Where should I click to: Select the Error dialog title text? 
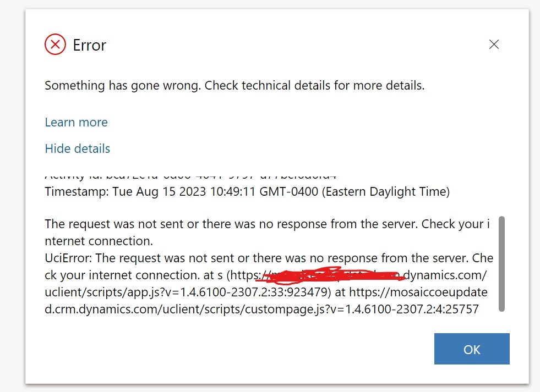[x=89, y=46]
